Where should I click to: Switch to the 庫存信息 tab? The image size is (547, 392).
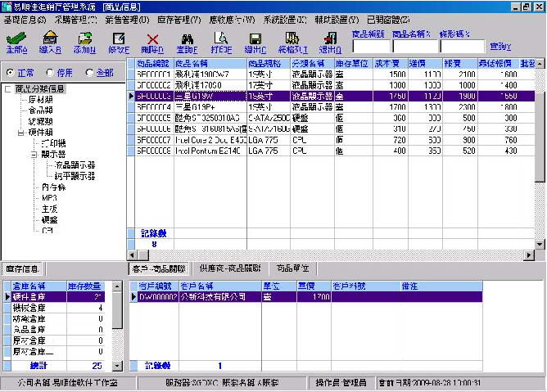[x=22, y=269]
